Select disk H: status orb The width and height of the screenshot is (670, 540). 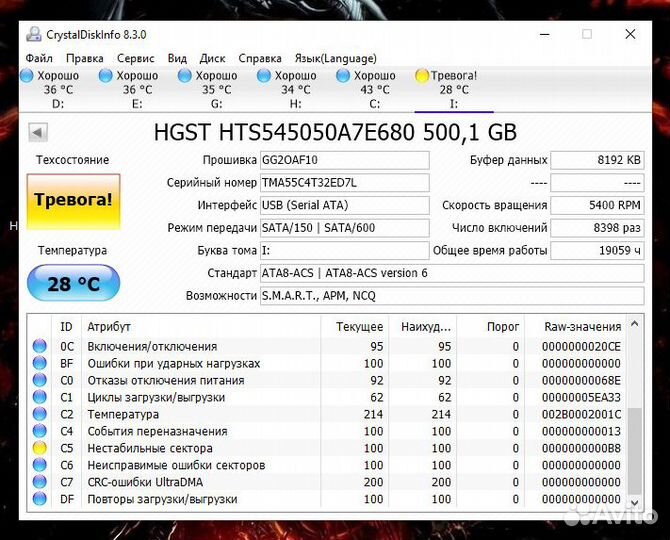[264, 76]
